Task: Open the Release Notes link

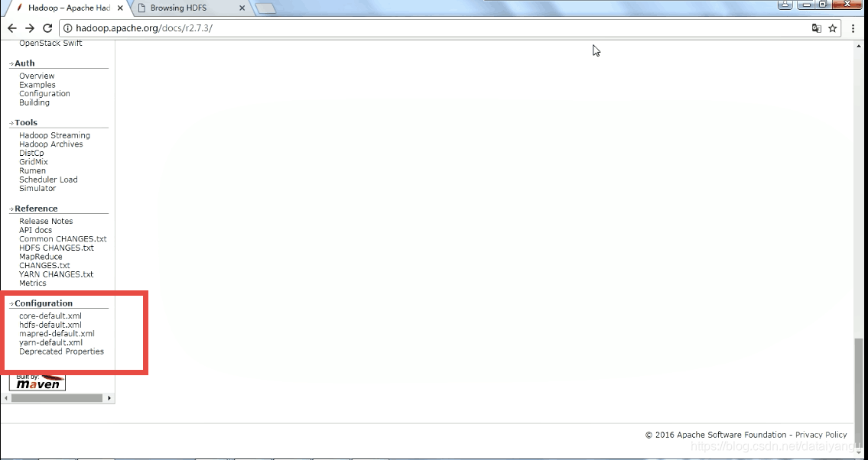Action: pos(46,221)
